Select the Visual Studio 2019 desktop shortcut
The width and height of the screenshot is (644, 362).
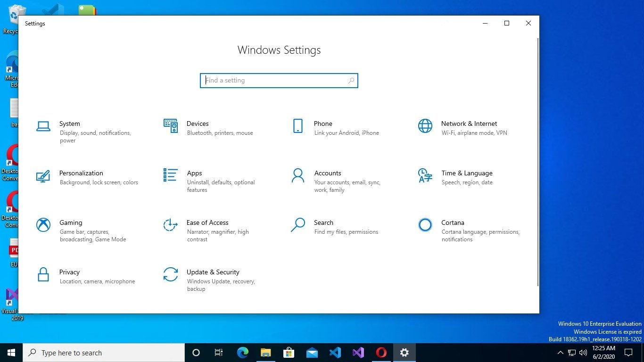11,304
